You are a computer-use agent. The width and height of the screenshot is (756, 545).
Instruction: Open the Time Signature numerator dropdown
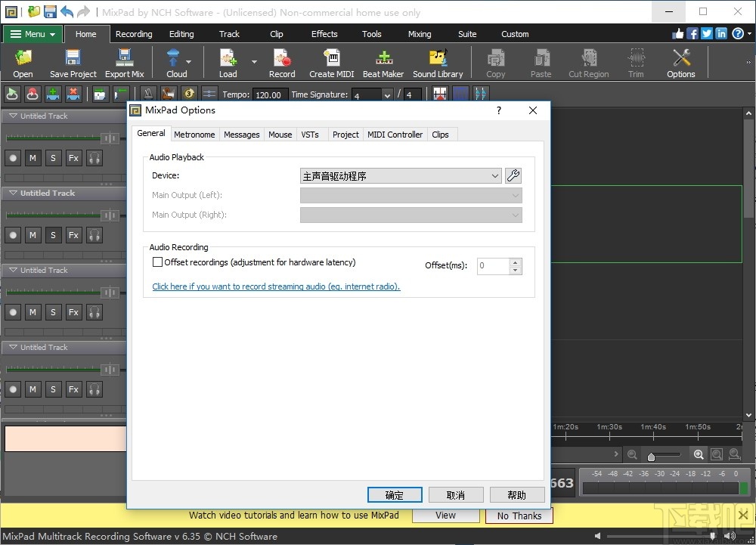387,95
